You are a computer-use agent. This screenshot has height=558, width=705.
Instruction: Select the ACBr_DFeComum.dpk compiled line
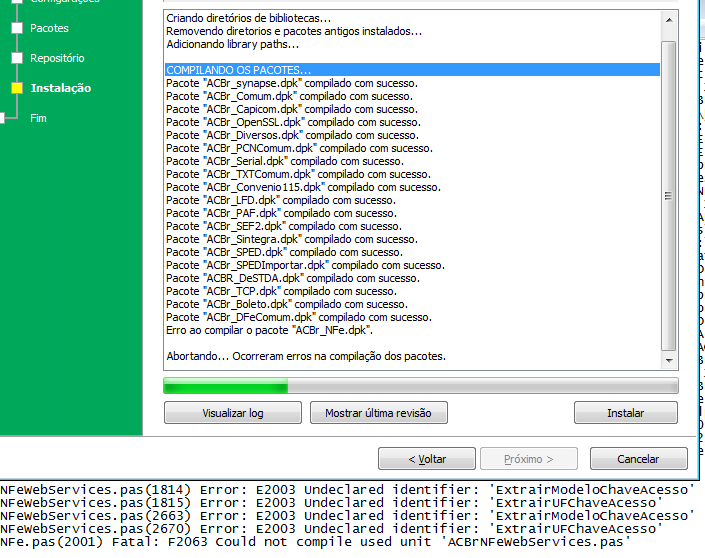[299, 318]
